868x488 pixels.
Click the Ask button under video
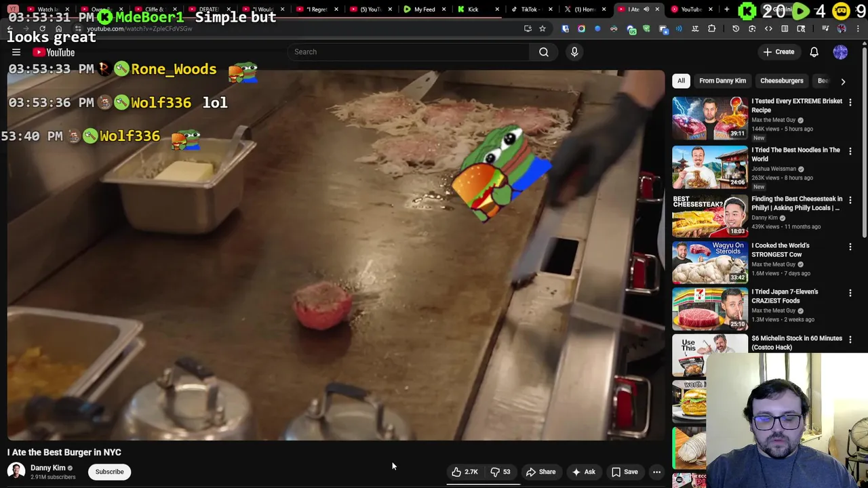coord(583,472)
